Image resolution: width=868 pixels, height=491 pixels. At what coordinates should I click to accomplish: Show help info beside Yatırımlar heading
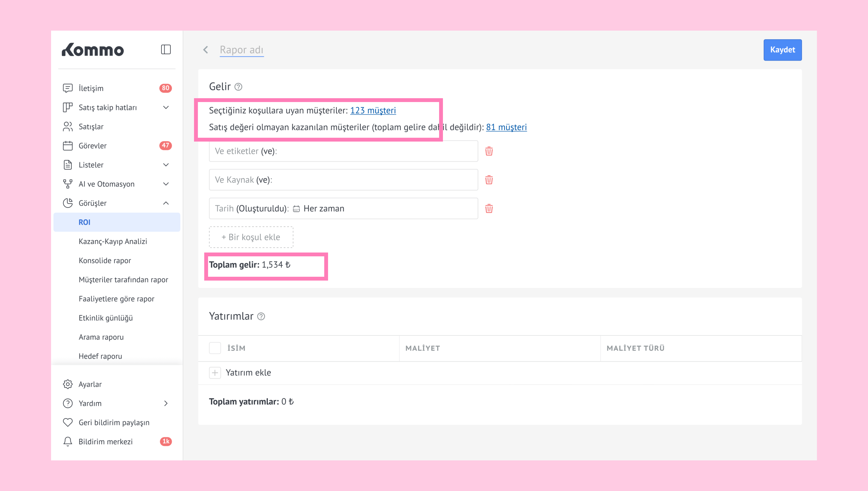click(261, 316)
